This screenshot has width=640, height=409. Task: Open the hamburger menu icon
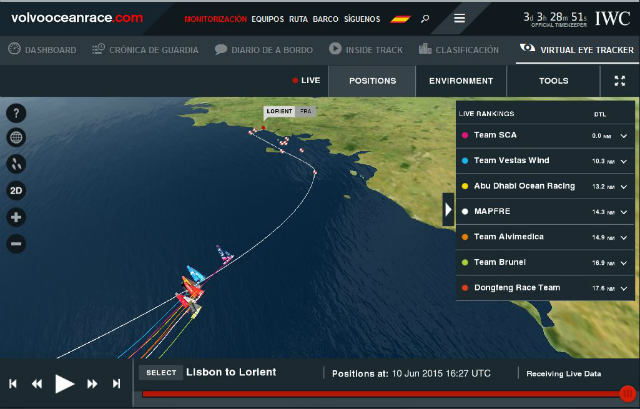(x=460, y=18)
